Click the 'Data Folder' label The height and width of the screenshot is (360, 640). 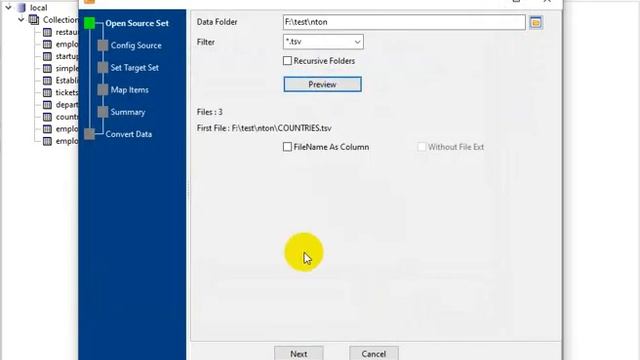click(217, 22)
